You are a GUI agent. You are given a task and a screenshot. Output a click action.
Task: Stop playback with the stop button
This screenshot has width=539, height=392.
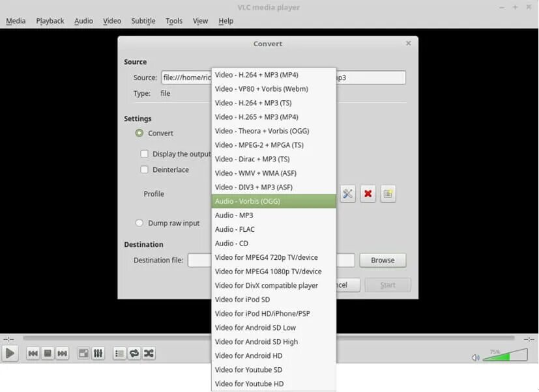pyautogui.click(x=48, y=353)
